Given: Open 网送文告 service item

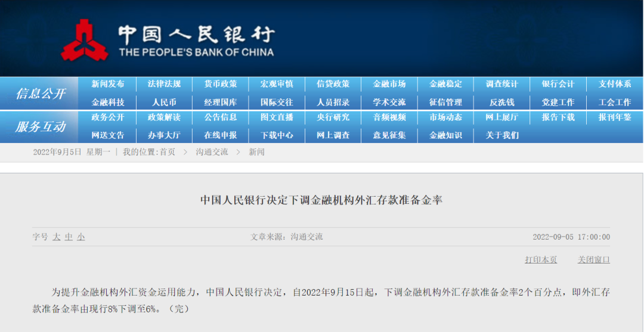Looking at the screenshot, I should (107, 135).
